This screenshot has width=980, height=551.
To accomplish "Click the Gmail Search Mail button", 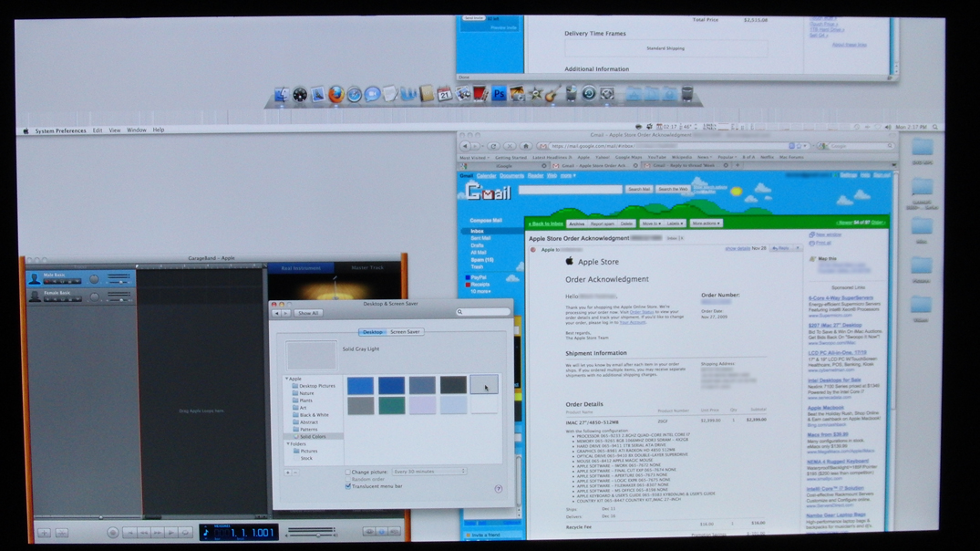I will click(639, 189).
